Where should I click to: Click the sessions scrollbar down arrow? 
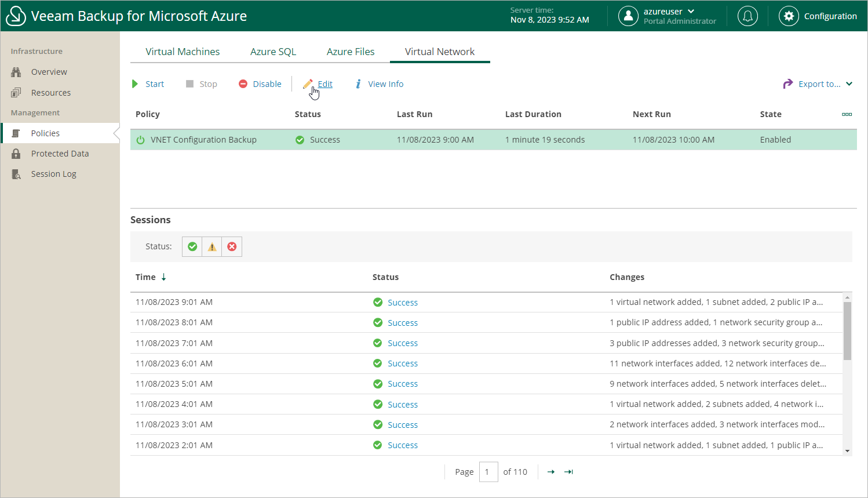tap(847, 451)
